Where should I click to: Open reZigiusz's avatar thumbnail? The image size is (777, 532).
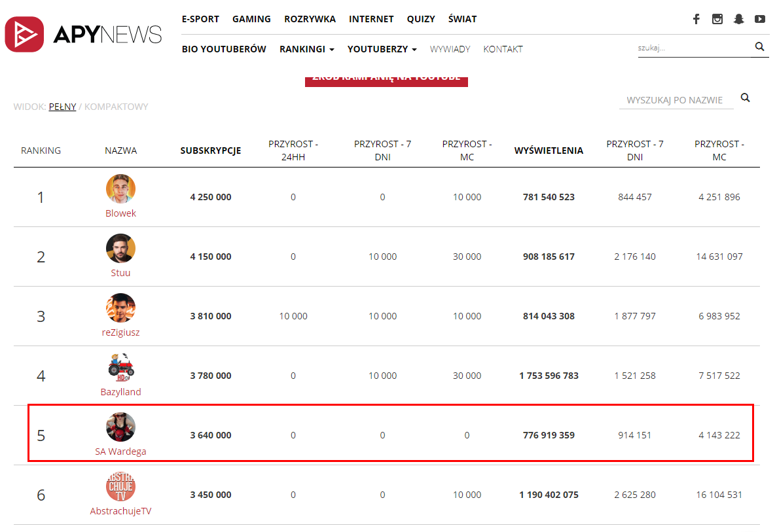[x=120, y=308]
